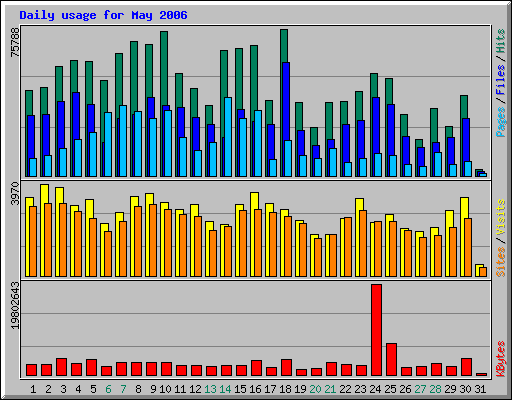Viewport: 512px width, 400px height.
Task: Click the red KBytes bar for day 25
Action: (x=392, y=360)
